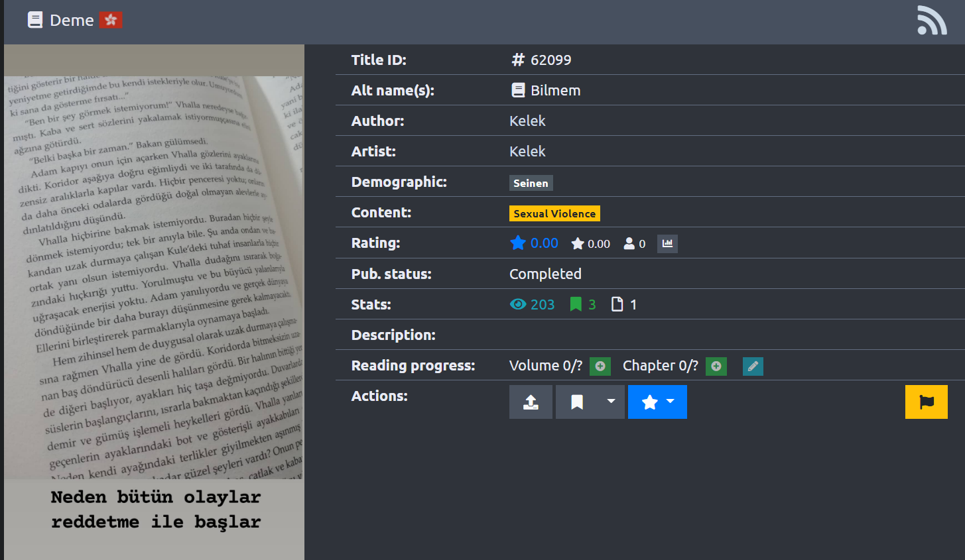Click the blue 0.00 rating value
965x560 pixels.
545,243
